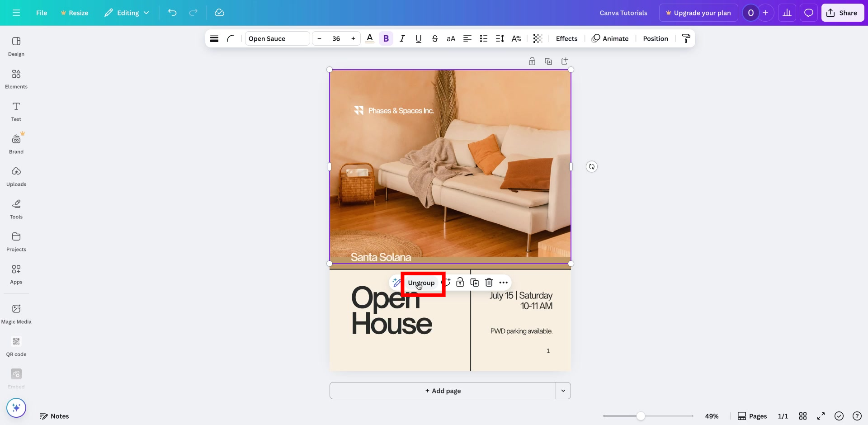Undo the last action
Viewport: 868px width, 425px height.
click(x=172, y=13)
